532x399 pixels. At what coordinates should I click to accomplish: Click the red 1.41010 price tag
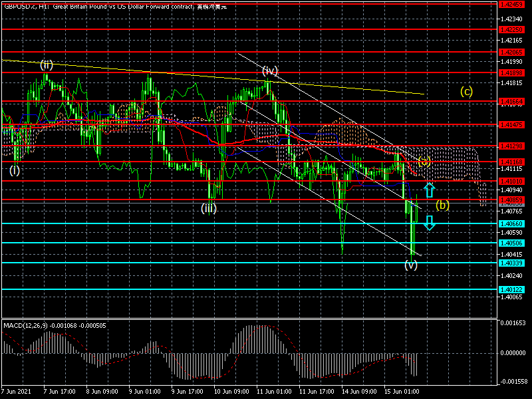point(511,181)
